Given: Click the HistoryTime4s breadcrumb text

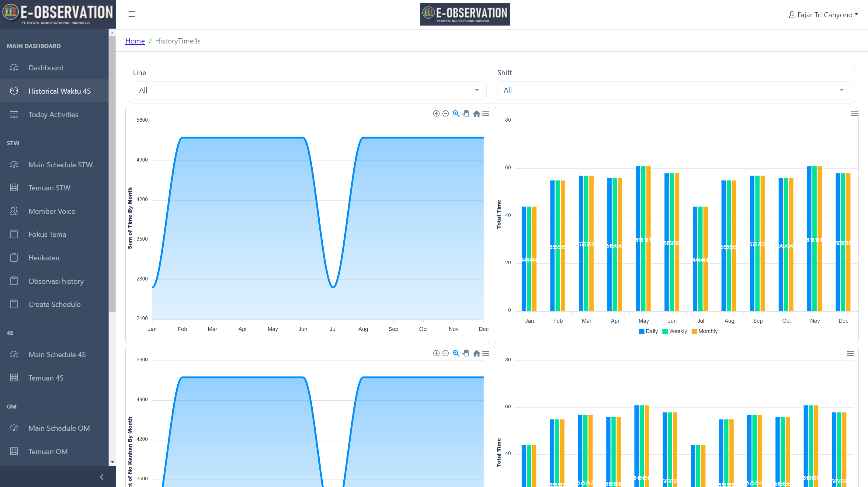Looking at the screenshot, I should [x=178, y=41].
